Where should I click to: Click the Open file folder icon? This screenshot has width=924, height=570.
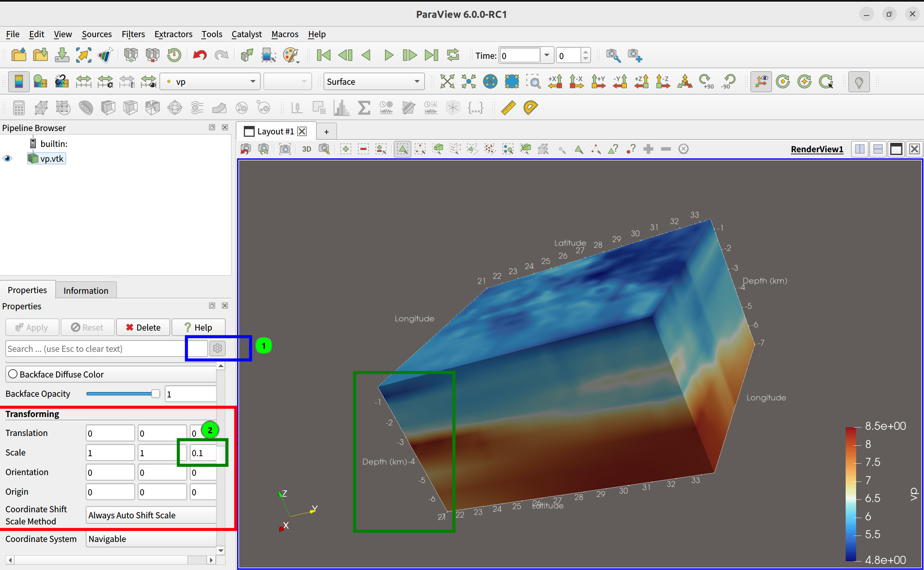coord(19,55)
